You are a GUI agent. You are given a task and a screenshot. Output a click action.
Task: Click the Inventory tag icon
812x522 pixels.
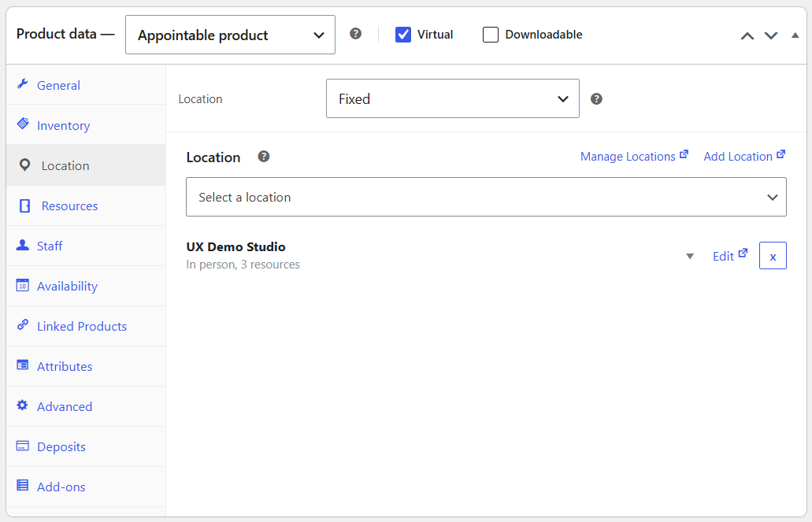coord(23,124)
